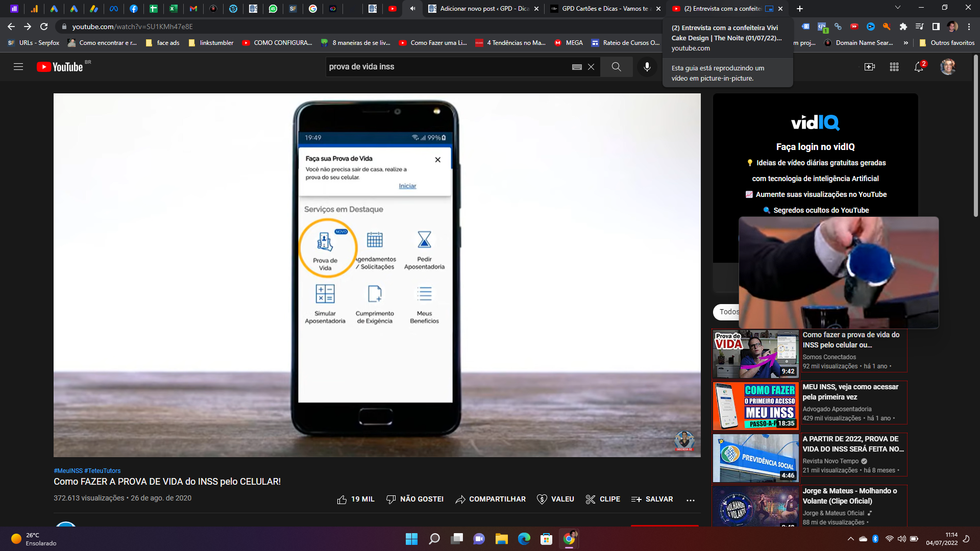Open A PARTIR DE 2022 video title
The width and height of the screenshot is (980, 551).
tap(853, 444)
